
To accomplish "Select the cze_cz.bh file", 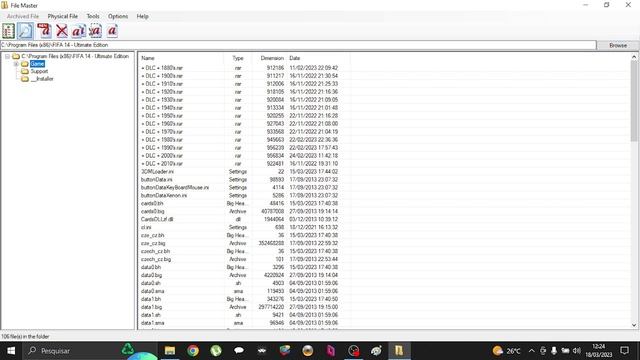I will (152, 236).
